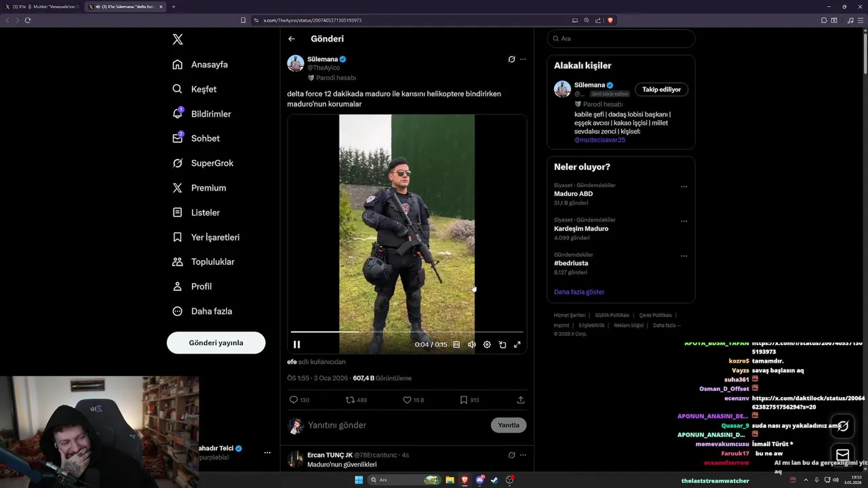The width and height of the screenshot is (868, 488).
Task: Open Keşfet in the sidebar
Action: tap(195, 89)
